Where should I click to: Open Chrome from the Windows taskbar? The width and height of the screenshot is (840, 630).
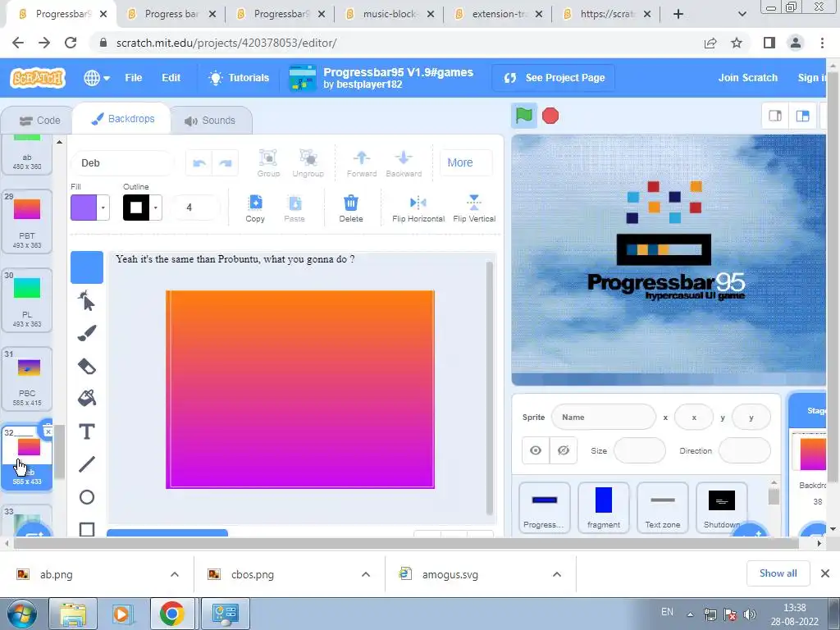(171, 614)
